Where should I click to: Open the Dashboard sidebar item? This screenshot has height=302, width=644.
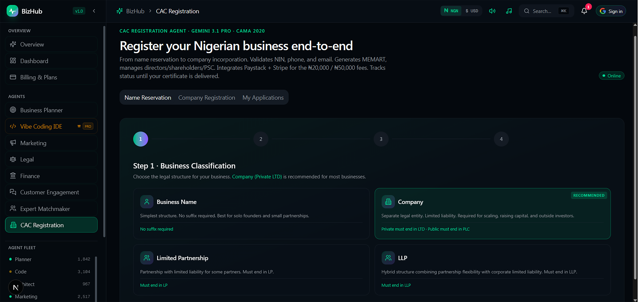pos(51,61)
